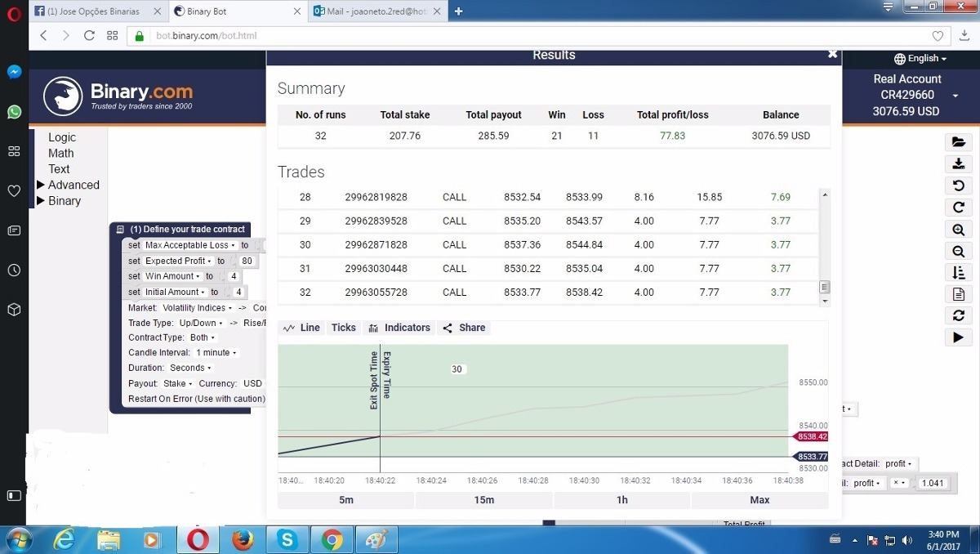
Task: Open the summary document icon
Action: [958, 294]
